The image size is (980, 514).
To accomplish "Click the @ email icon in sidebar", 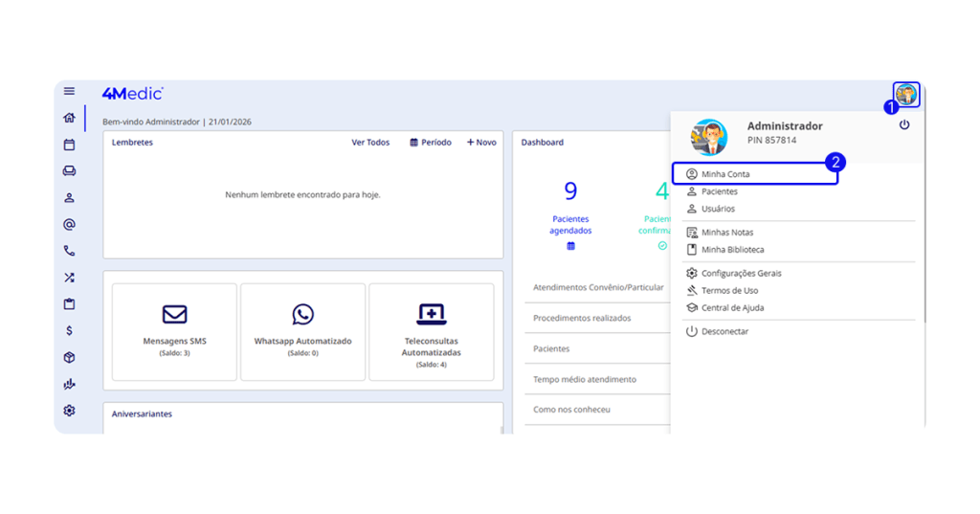I will tap(69, 225).
